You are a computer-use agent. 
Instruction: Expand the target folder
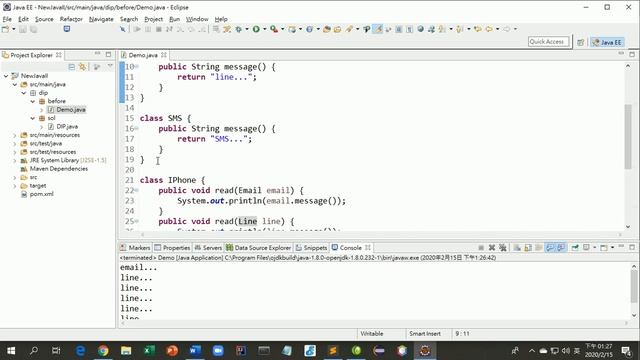(x=15, y=186)
